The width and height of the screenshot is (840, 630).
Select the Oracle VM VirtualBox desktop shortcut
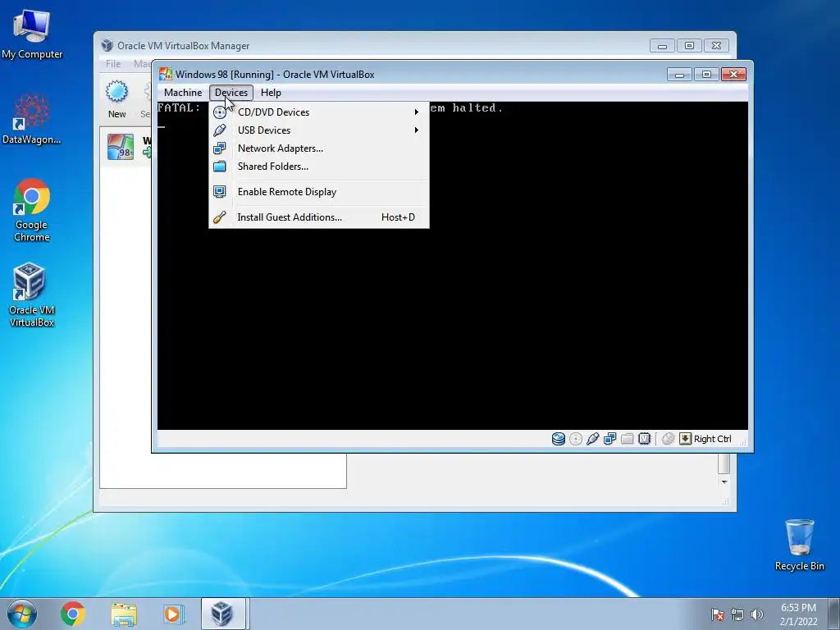click(32, 294)
